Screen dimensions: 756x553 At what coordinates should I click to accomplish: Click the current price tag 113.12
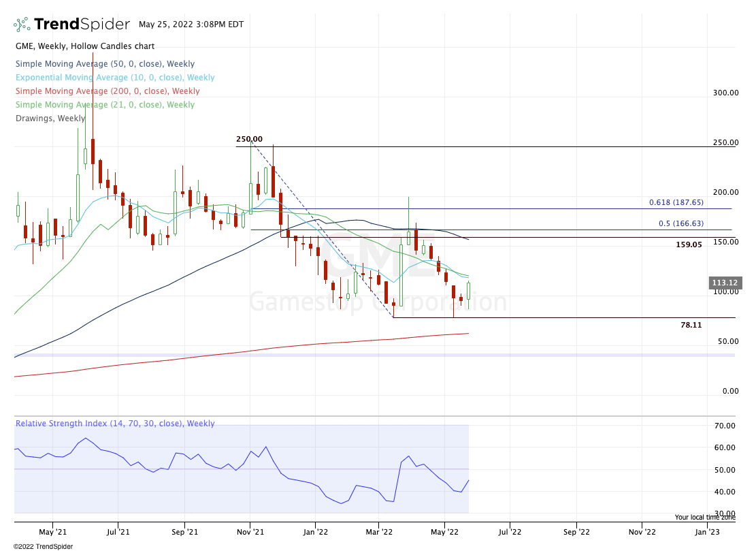point(725,283)
